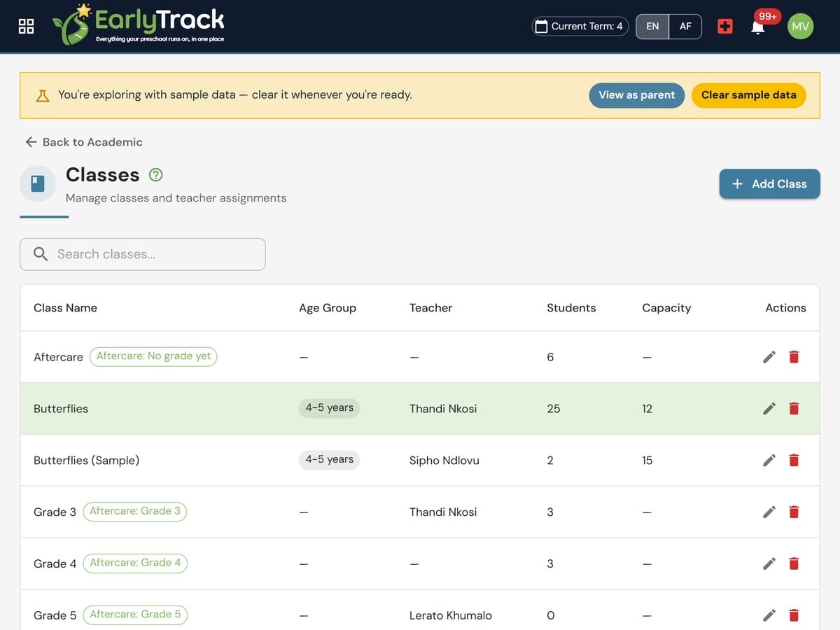
Task: Delete the Grade 3 class
Action: [x=794, y=512]
